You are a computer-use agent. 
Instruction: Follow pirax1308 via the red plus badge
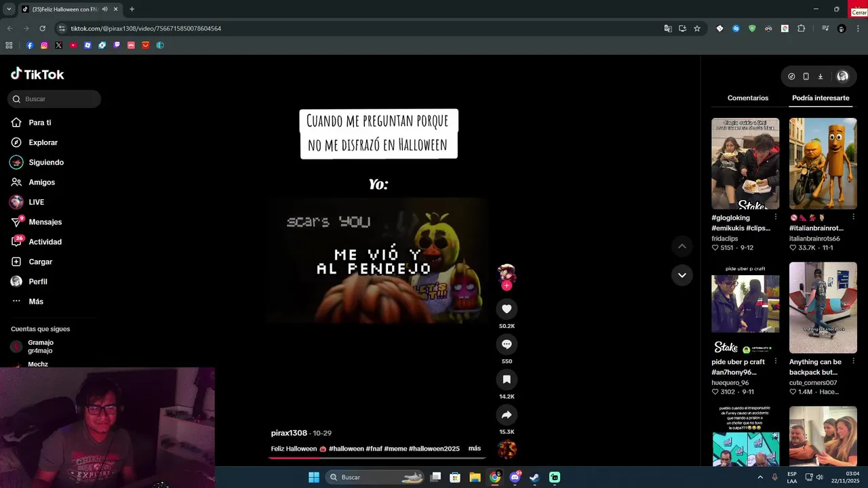click(x=507, y=285)
